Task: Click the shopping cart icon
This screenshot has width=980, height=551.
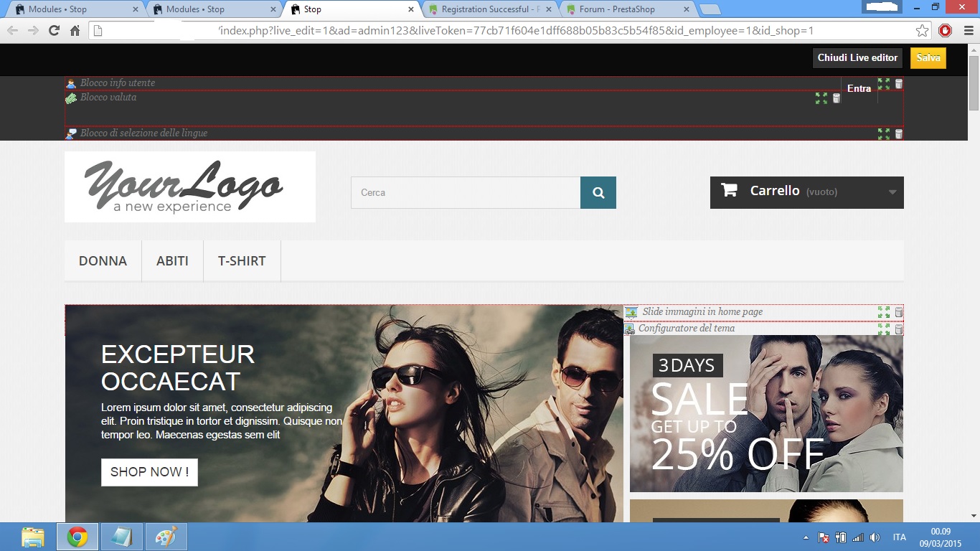Action: coord(730,190)
